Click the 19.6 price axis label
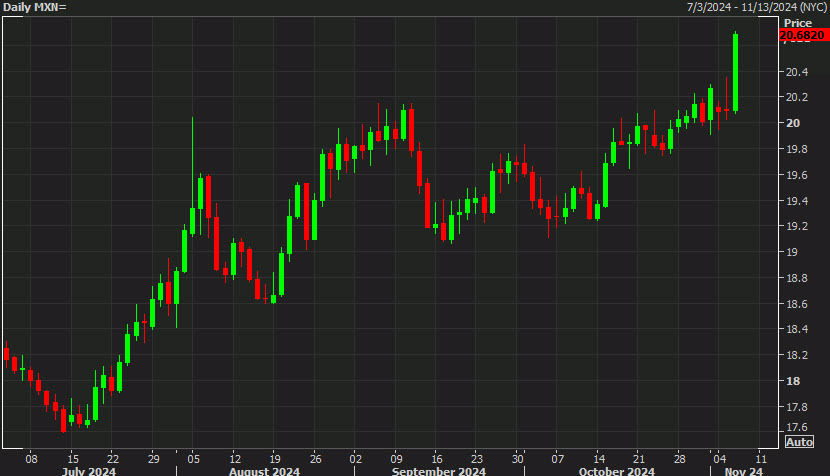 coord(796,175)
